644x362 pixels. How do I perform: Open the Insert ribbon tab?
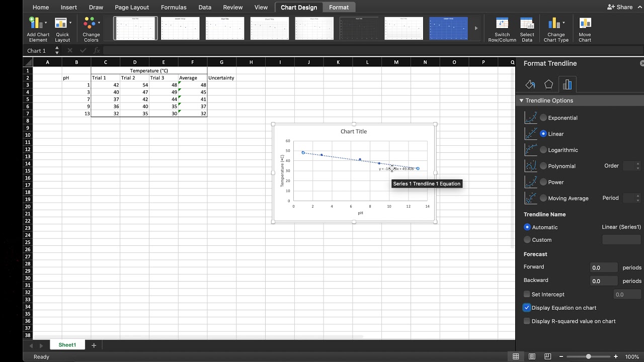click(x=69, y=7)
